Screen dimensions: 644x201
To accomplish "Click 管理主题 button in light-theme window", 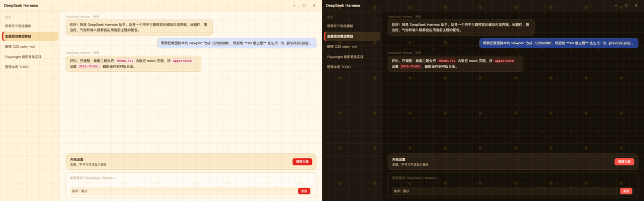I will (302, 162).
